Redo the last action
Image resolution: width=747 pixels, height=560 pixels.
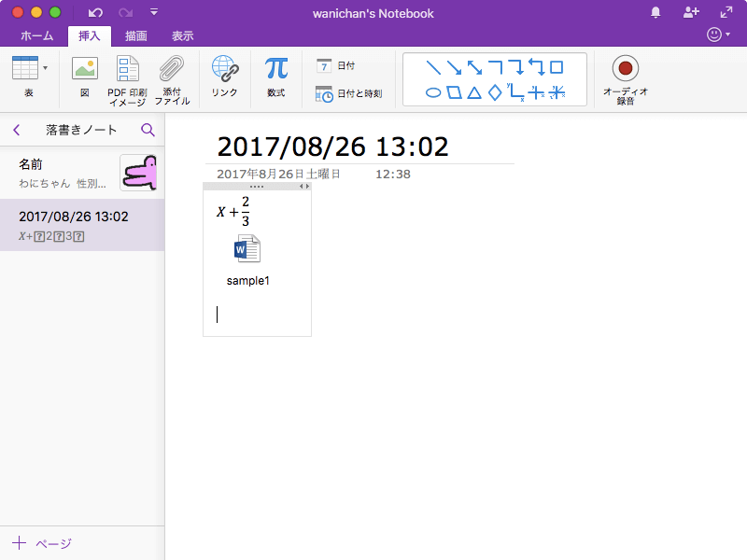point(125,12)
